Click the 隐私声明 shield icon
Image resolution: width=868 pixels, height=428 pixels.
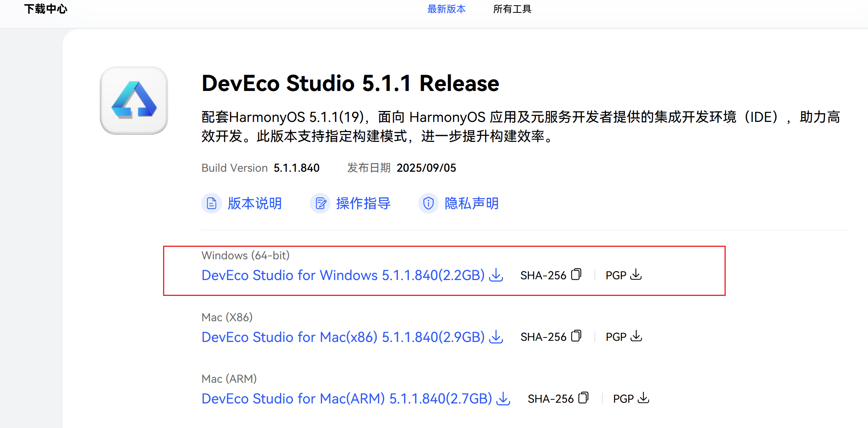[x=428, y=203]
